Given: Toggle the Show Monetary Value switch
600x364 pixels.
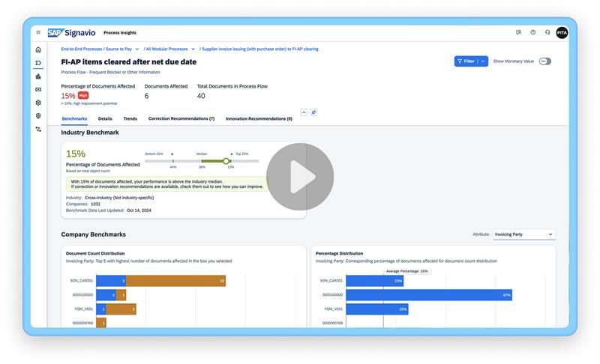Looking at the screenshot, I should pos(544,61).
